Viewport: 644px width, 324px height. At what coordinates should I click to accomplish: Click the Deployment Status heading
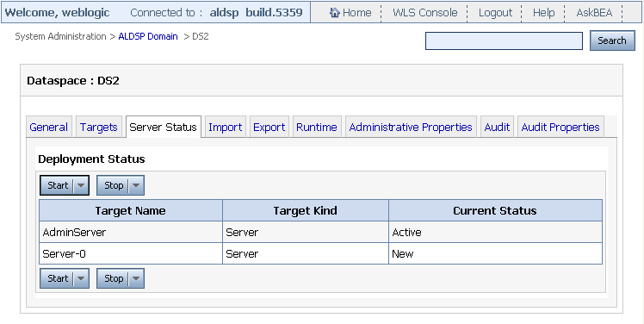point(91,159)
